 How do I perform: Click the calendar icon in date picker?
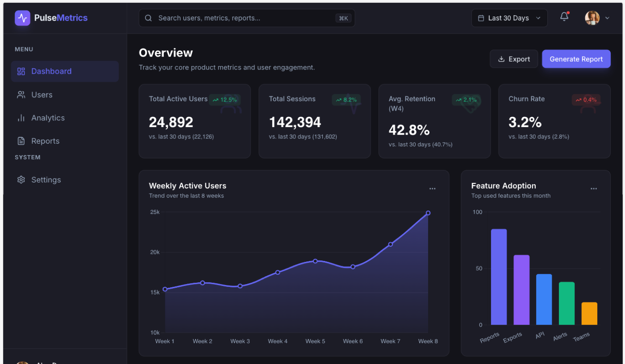[481, 18]
